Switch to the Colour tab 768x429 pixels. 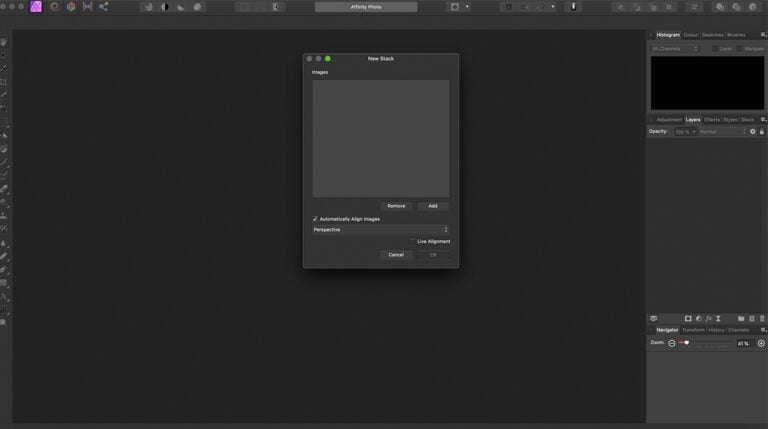(691, 35)
